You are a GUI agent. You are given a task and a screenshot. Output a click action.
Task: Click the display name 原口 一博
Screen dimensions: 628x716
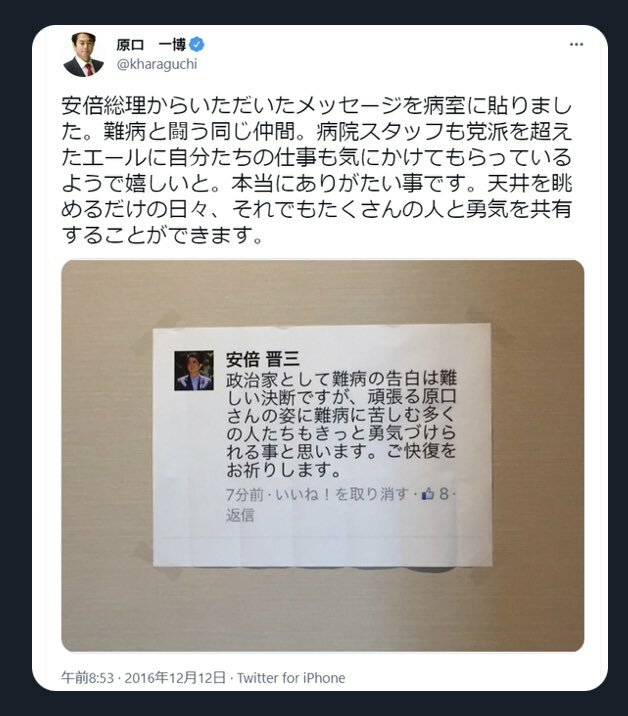(x=151, y=45)
